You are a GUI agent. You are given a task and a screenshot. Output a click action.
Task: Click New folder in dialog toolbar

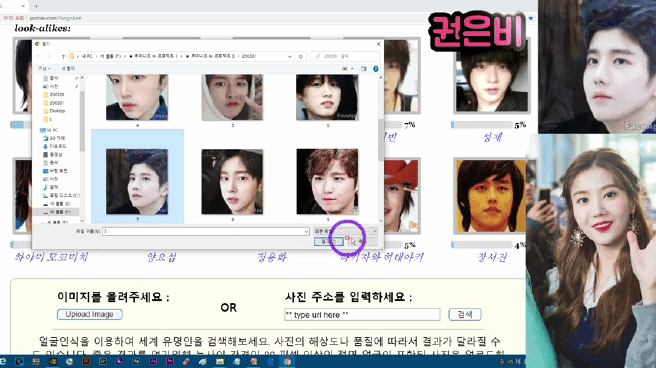68,68
